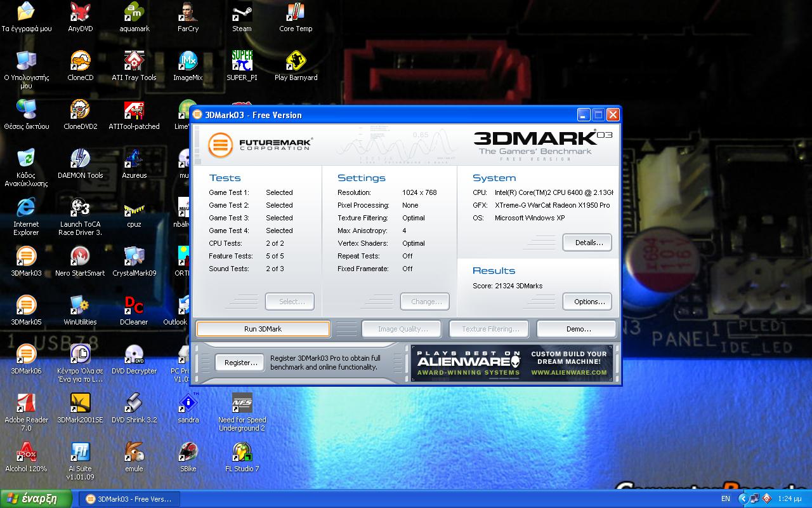Open the FarCry game shortcut

[188, 17]
